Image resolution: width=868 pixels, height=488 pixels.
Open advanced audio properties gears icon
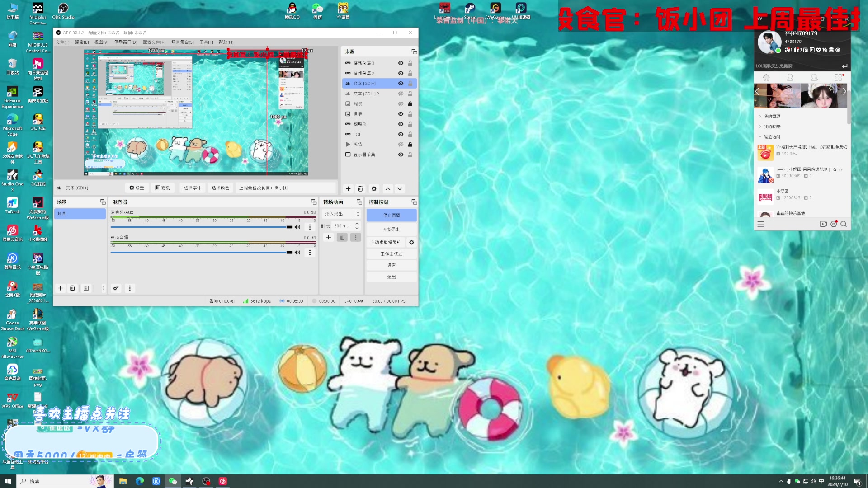(116, 288)
